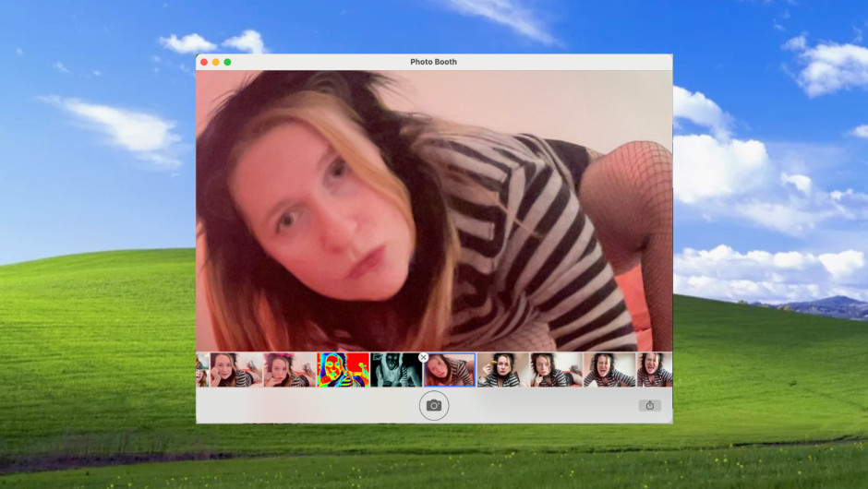Delete the selected photo with X badge
Viewport: 868px width, 489px height.
click(x=423, y=357)
